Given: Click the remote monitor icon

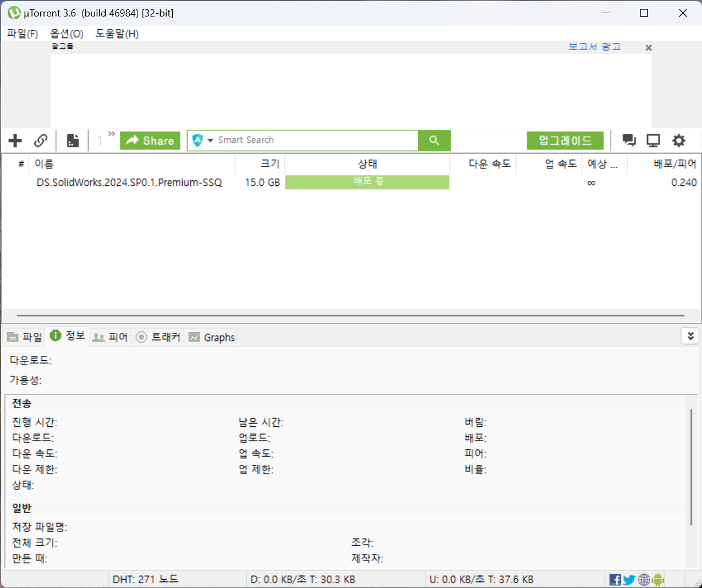Looking at the screenshot, I should click(x=653, y=141).
